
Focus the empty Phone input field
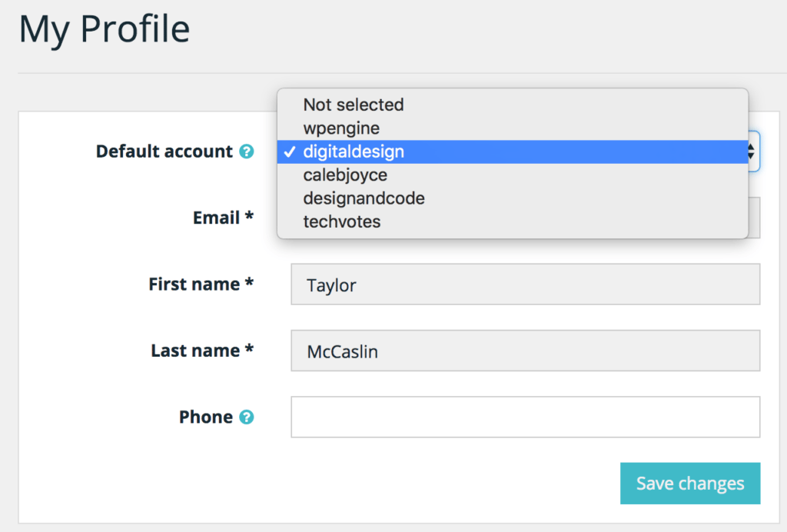point(525,417)
